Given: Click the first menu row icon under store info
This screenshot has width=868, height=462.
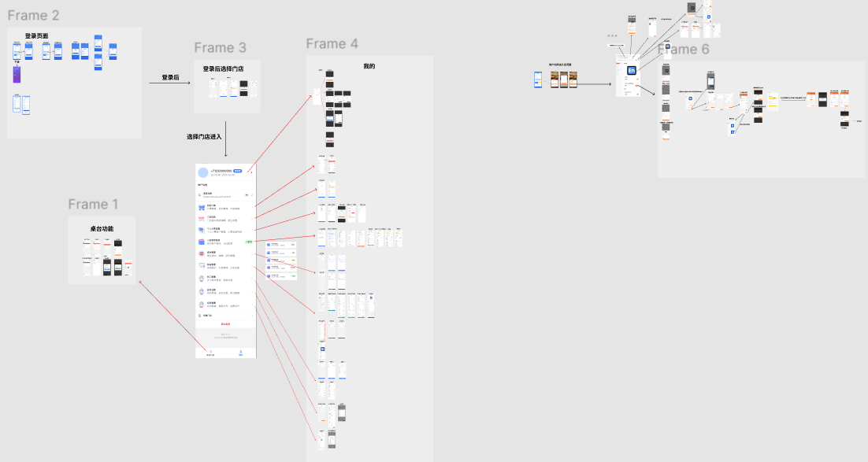Looking at the screenshot, I should 202,208.
